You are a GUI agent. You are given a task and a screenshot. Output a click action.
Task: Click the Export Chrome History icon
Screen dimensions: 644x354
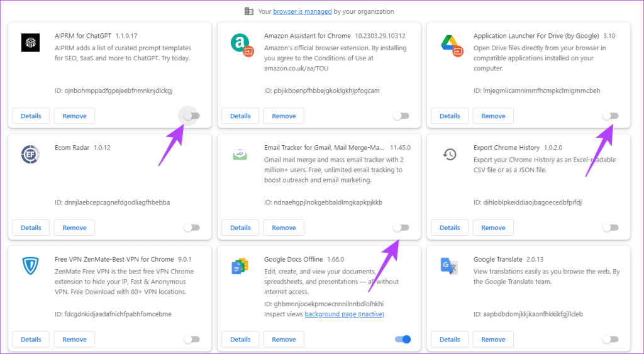(x=449, y=155)
